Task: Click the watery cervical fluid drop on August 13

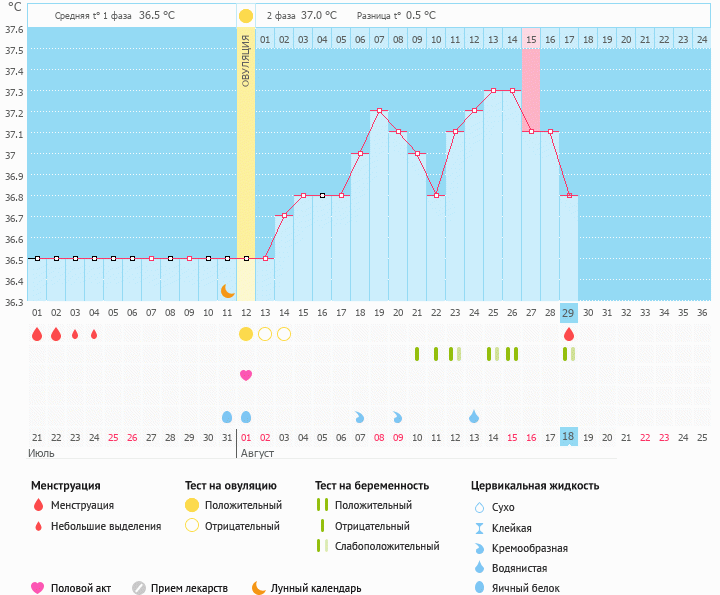Action: (x=474, y=416)
